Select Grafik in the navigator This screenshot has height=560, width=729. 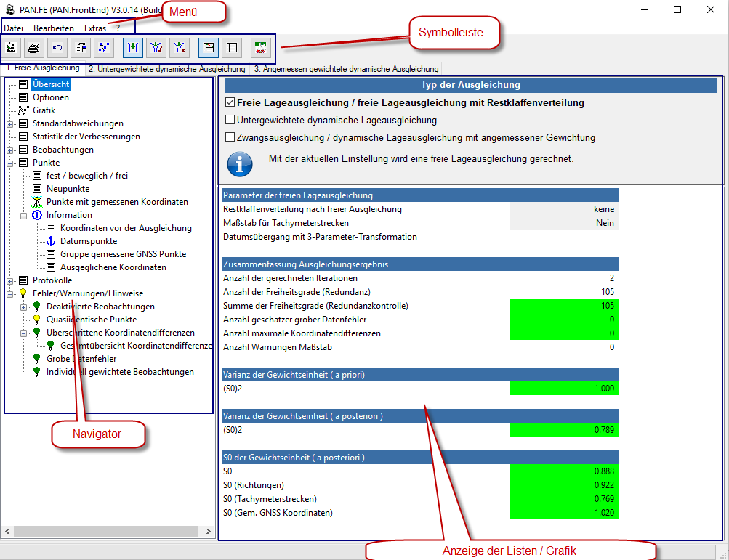click(44, 110)
